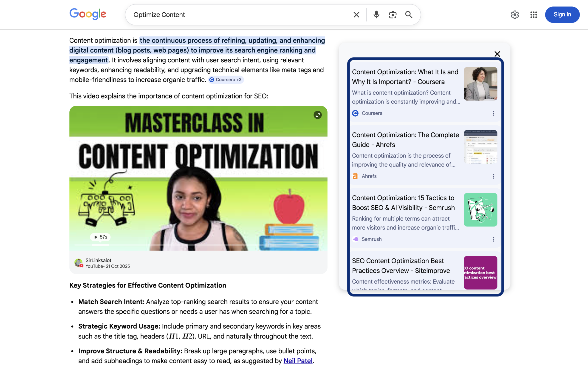Follow the Neil Patel link
Viewport: 588px width, 368px height.
point(298,361)
